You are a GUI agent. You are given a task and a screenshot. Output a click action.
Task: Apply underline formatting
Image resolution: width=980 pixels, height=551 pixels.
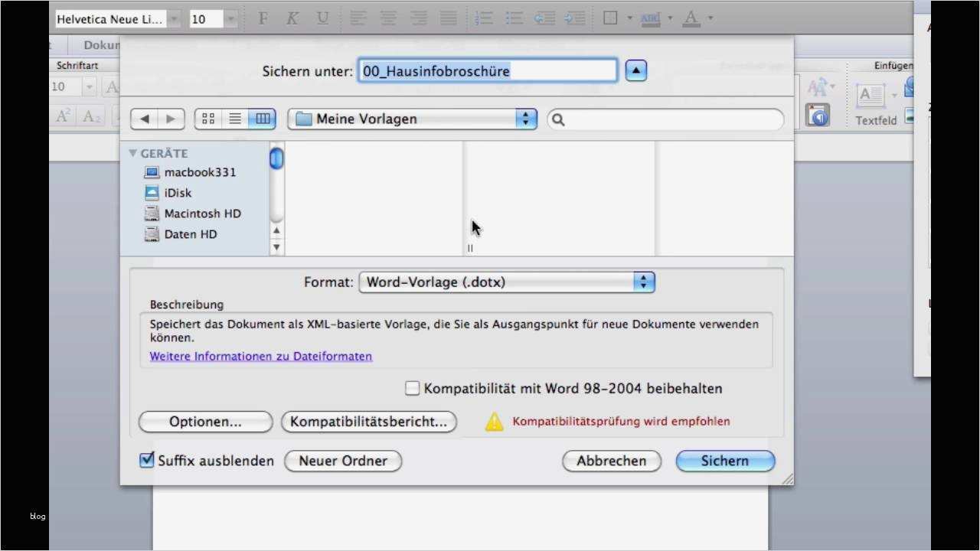coord(322,18)
